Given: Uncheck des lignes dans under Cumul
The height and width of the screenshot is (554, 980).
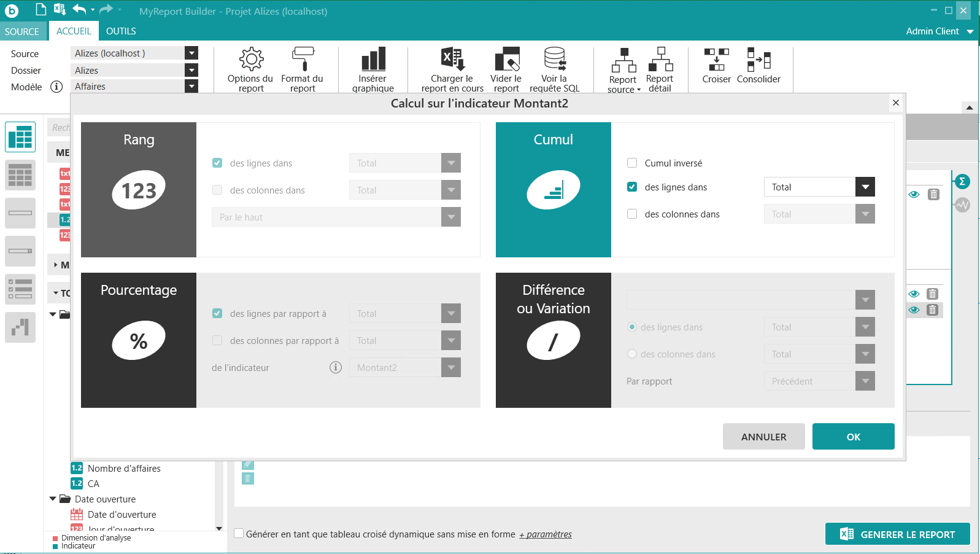Looking at the screenshot, I should pyautogui.click(x=632, y=187).
